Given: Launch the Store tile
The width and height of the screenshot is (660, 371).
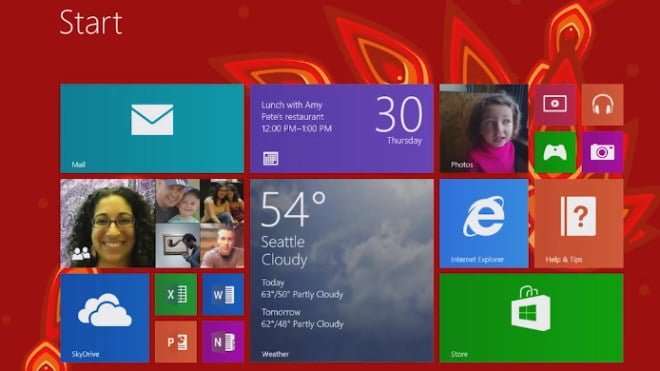Looking at the screenshot, I should click(x=531, y=318).
